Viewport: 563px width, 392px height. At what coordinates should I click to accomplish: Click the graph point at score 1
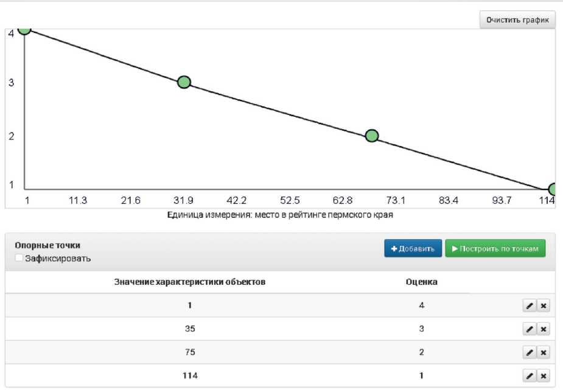pyautogui.click(x=553, y=189)
